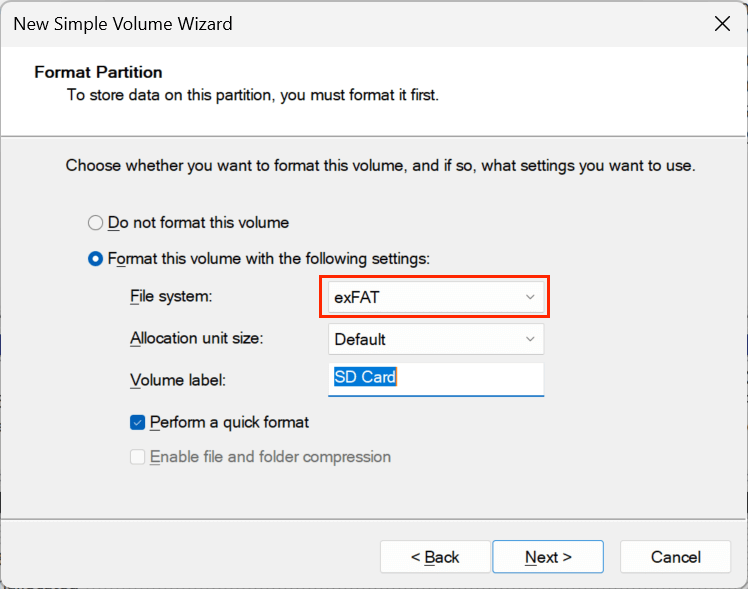Click the Enable file and folder compression checkbox

pos(138,457)
